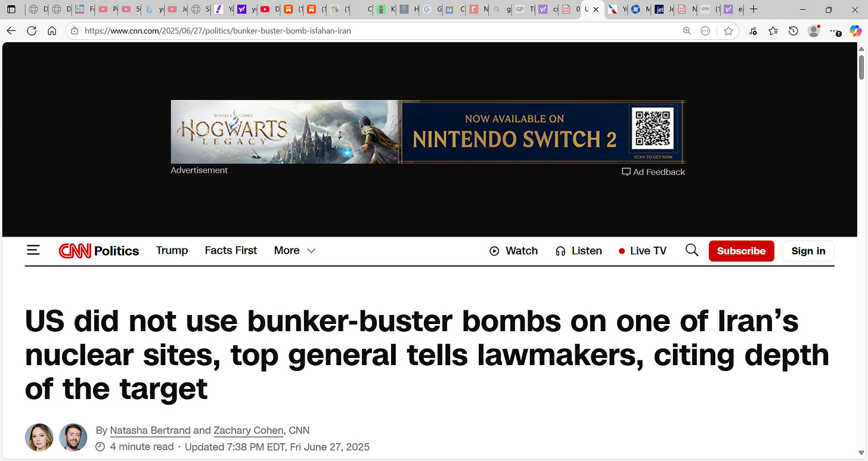Open the Facts First nav link
The height and width of the screenshot is (461, 868).
(231, 251)
